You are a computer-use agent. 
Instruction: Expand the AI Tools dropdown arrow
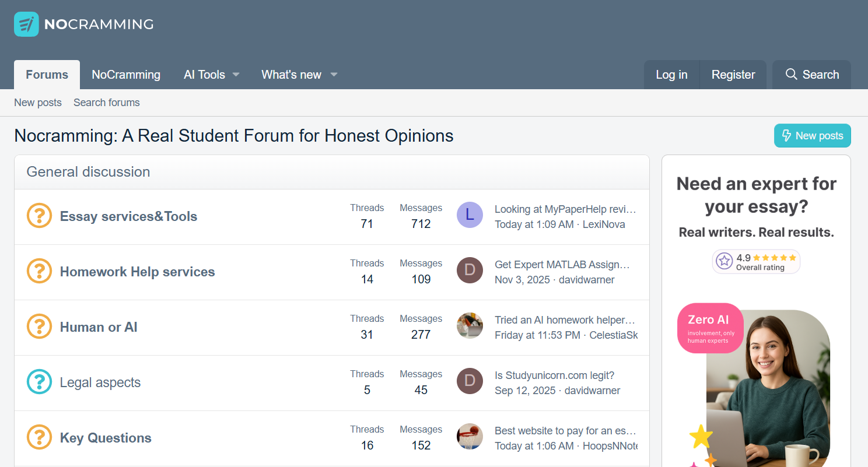click(x=236, y=75)
